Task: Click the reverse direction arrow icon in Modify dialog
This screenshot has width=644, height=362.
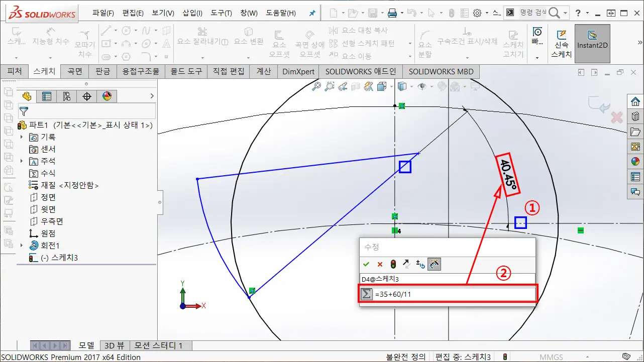Action: pyautogui.click(x=407, y=264)
